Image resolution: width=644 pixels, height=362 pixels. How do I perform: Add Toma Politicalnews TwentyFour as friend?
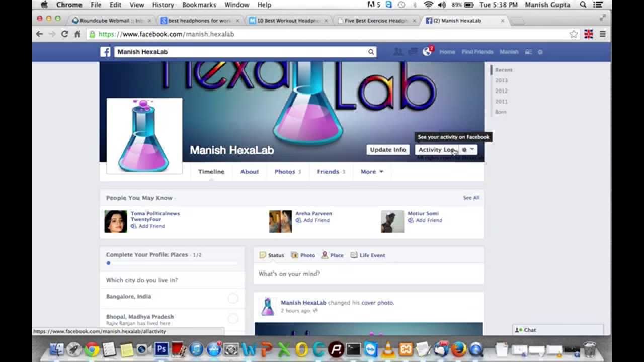[148, 226]
